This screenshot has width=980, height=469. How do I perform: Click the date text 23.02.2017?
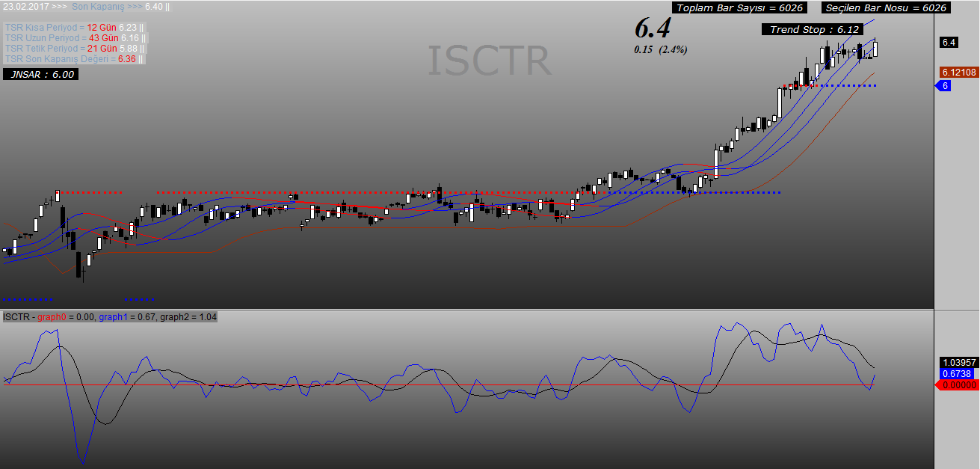pyautogui.click(x=25, y=7)
